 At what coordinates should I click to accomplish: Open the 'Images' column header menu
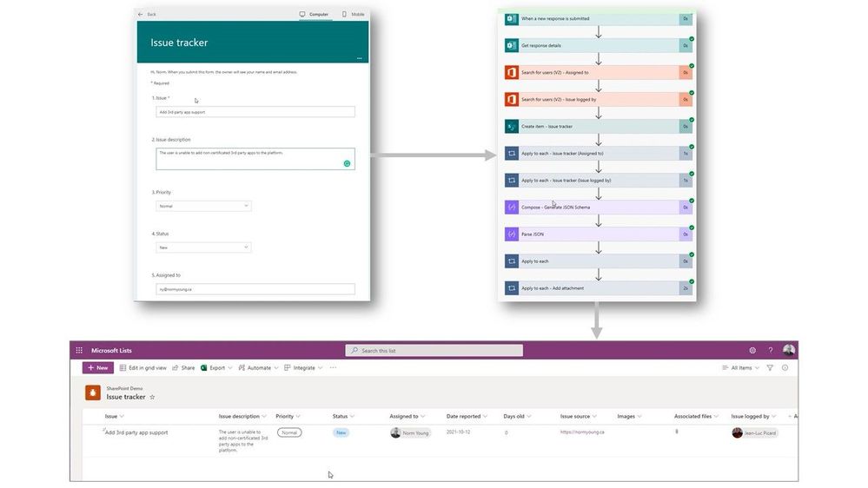point(629,416)
